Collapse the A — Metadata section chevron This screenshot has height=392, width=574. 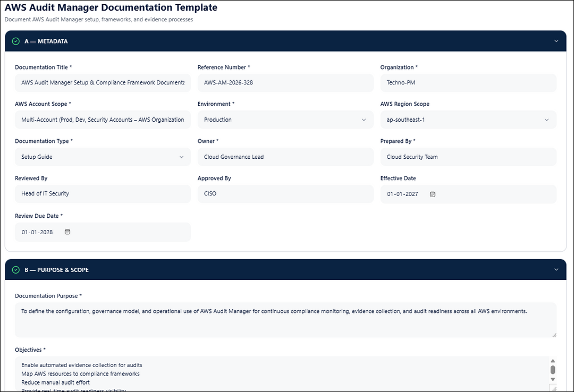(x=556, y=41)
